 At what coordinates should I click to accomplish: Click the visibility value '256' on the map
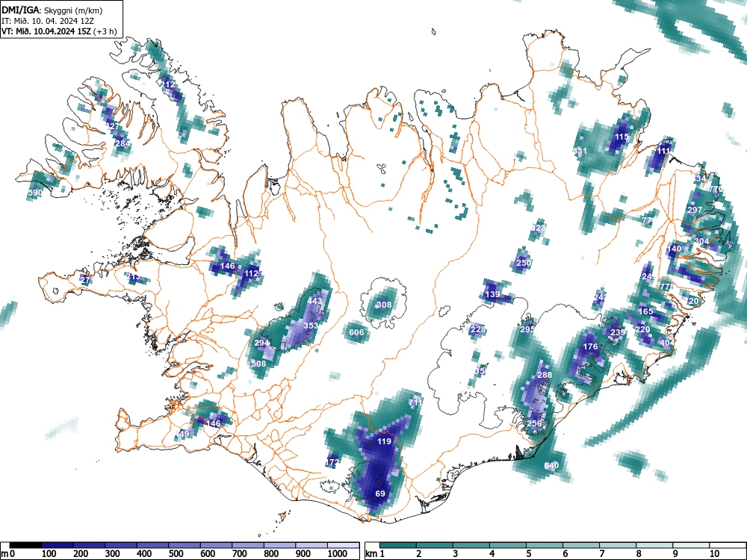click(x=534, y=423)
